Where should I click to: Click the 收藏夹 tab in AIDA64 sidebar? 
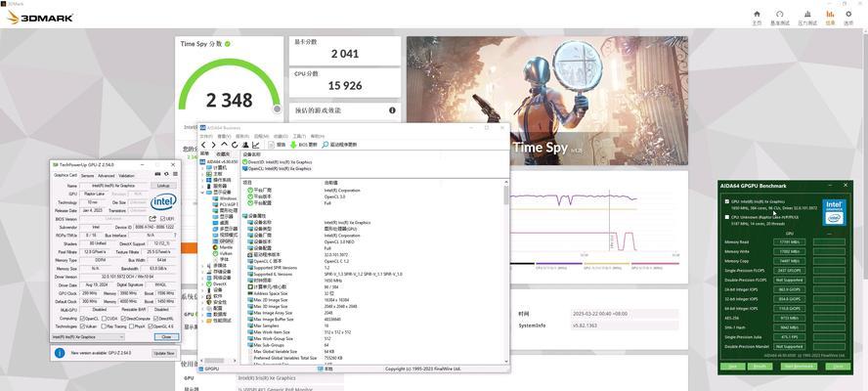coord(223,154)
